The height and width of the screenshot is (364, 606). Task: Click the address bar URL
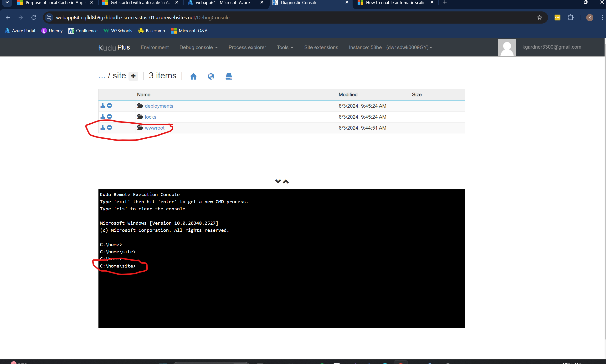tap(143, 18)
